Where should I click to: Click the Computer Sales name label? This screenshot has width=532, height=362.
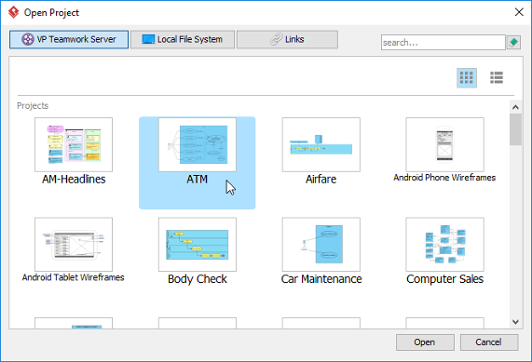click(445, 279)
